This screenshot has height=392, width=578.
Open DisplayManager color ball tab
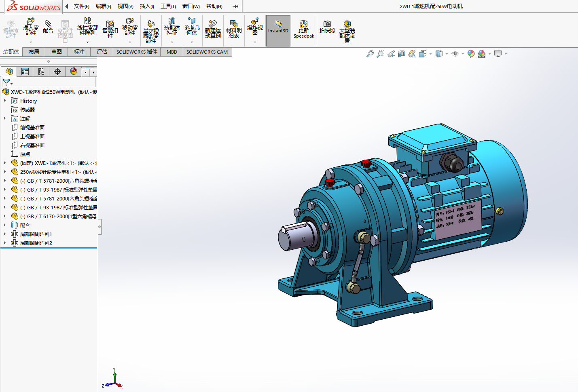tap(74, 72)
